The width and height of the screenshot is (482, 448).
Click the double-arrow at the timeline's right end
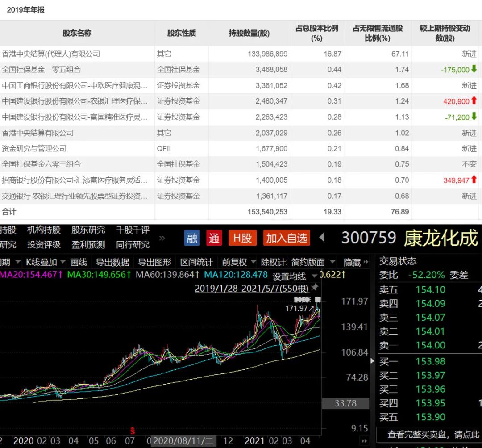point(365,440)
